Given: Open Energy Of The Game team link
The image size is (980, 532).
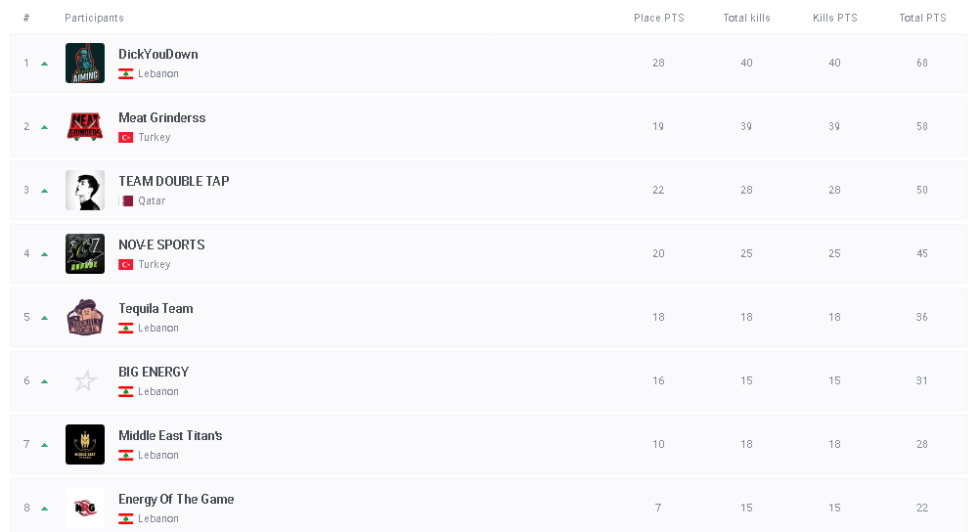Looking at the screenshot, I should click(176, 500).
